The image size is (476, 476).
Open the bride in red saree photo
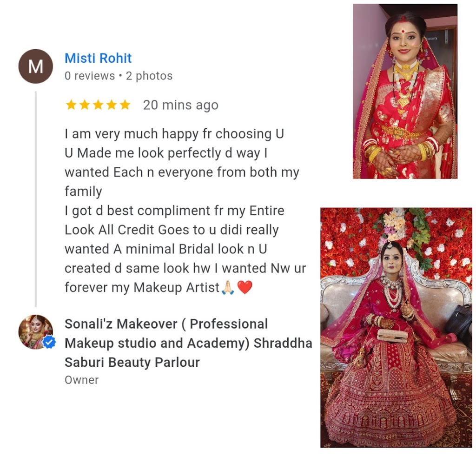click(x=405, y=92)
